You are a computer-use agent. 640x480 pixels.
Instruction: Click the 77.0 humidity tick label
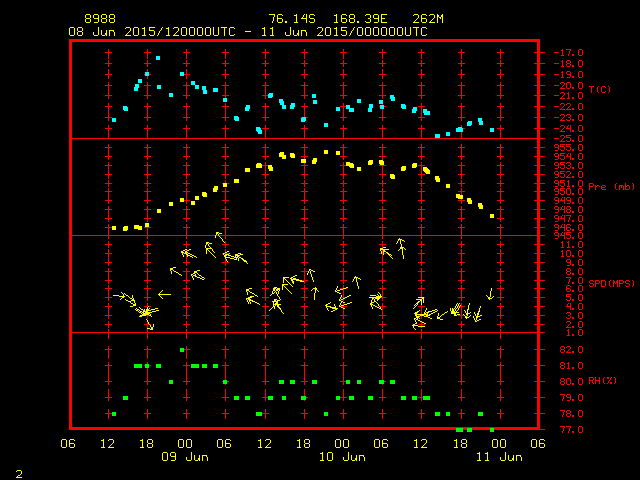tap(571, 430)
